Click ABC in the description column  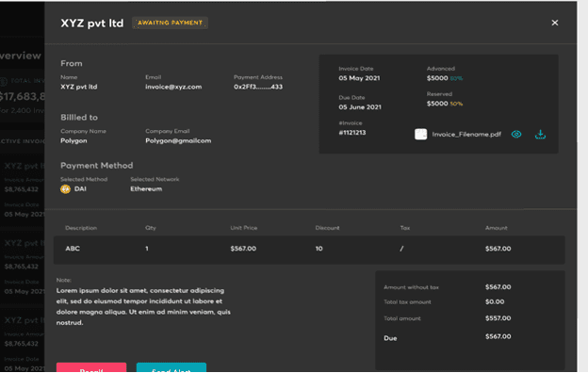click(73, 249)
